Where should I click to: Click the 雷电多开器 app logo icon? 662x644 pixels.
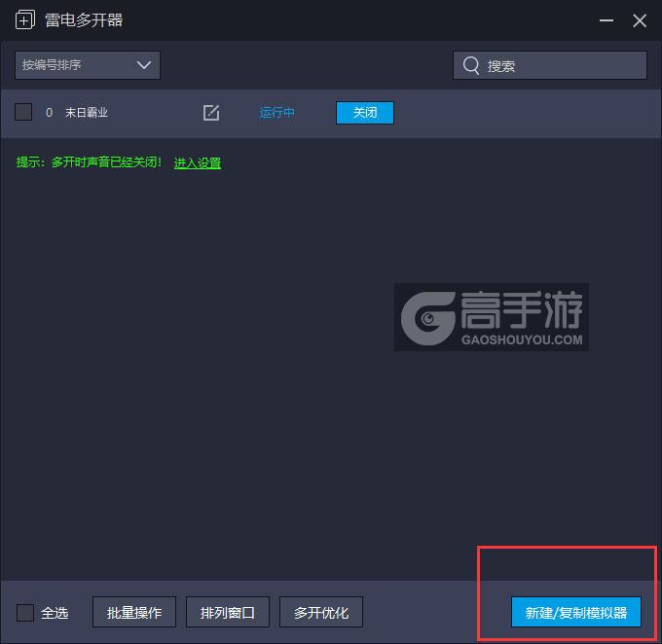pyautogui.click(x=25, y=20)
